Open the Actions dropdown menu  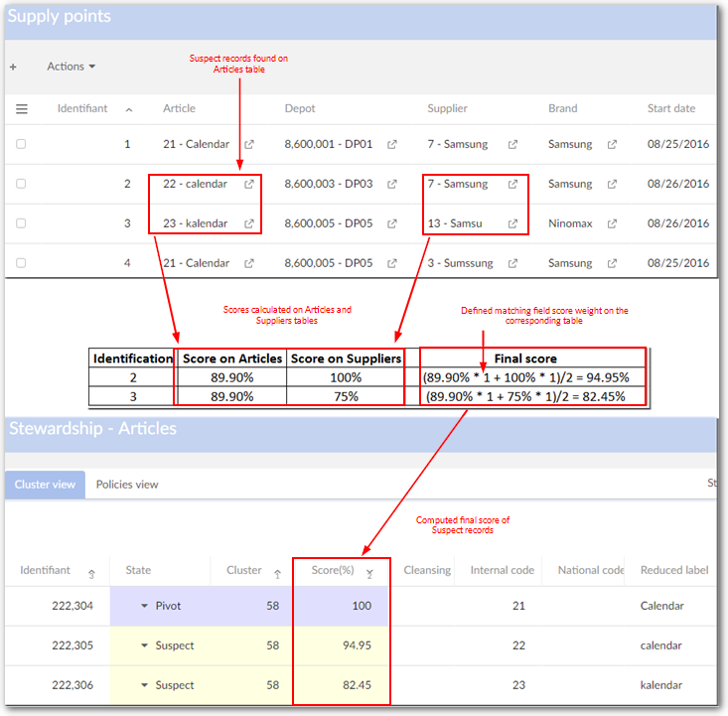[72, 67]
